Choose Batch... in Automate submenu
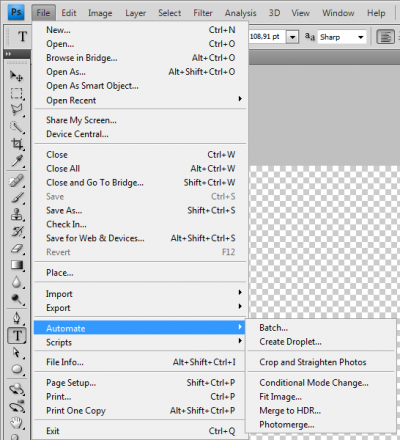 coord(321,328)
